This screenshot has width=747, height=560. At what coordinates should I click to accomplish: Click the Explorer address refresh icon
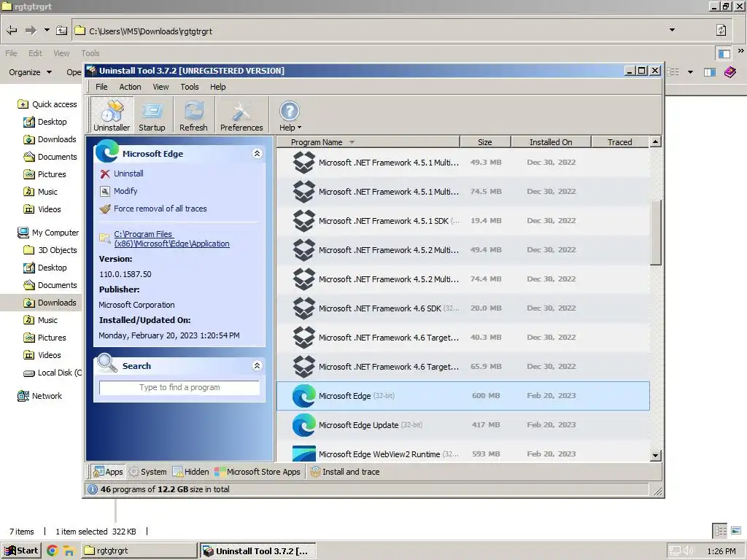pyautogui.click(x=721, y=30)
